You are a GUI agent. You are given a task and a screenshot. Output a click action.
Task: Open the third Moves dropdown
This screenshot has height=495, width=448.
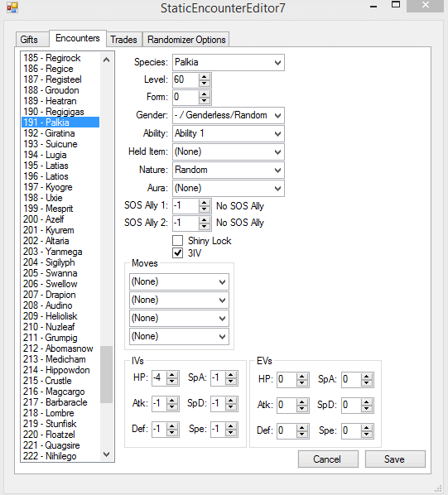(179, 318)
